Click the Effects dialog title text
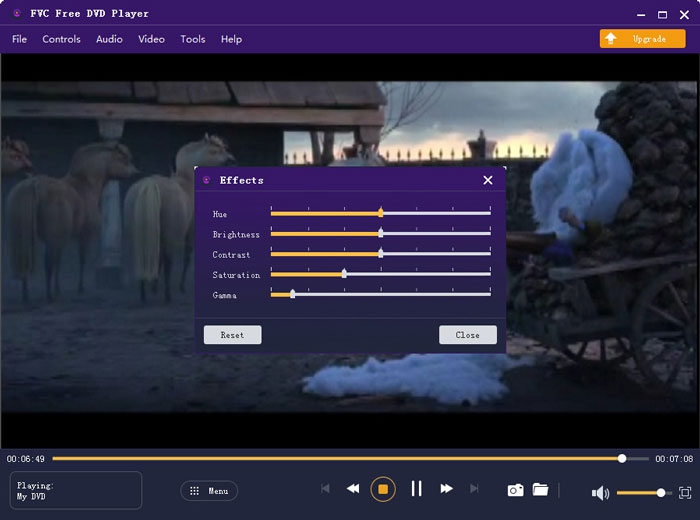This screenshot has height=520, width=700. (242, 180)
